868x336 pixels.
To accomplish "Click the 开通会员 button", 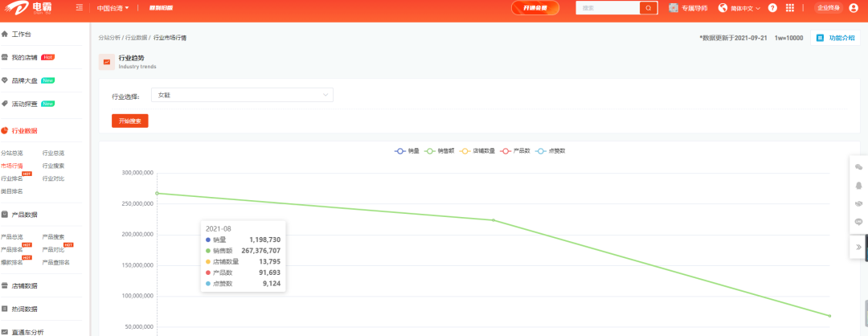I will (535, 8).
